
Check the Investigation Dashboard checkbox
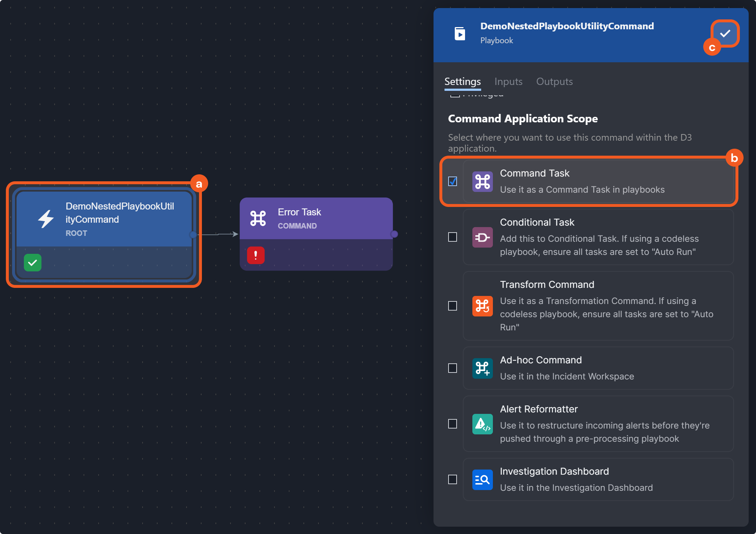(453, 479)
